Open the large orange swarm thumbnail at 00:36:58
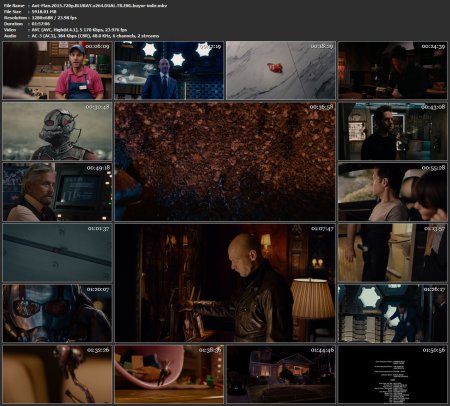The height and width of the screenshot is (406, 450). point(225,162)
